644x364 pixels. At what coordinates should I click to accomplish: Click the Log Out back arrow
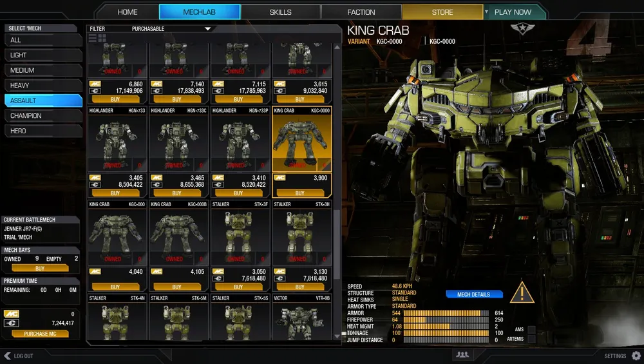(8, 356)
